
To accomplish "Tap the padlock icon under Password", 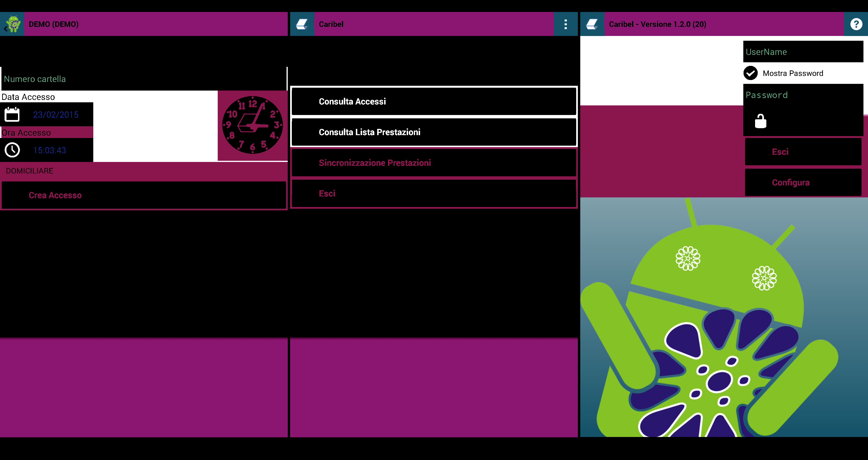I will [761, 121].
